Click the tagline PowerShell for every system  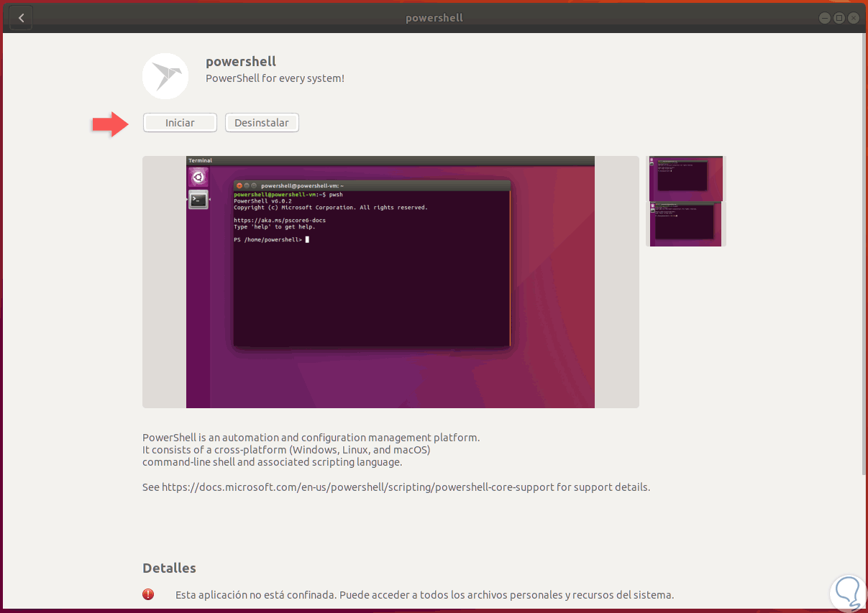275,78
